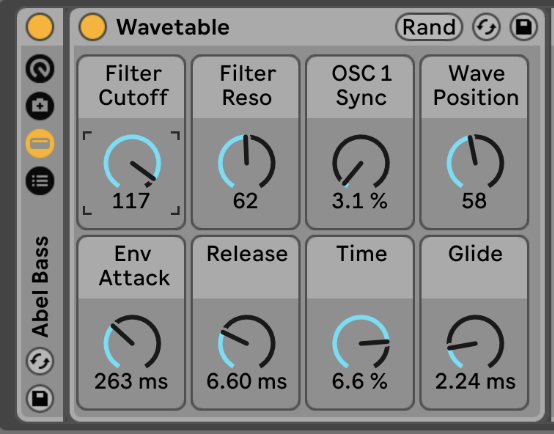Click the Wavetable hot-swap preset icon

pyautogui.click(x=487, y=27)
